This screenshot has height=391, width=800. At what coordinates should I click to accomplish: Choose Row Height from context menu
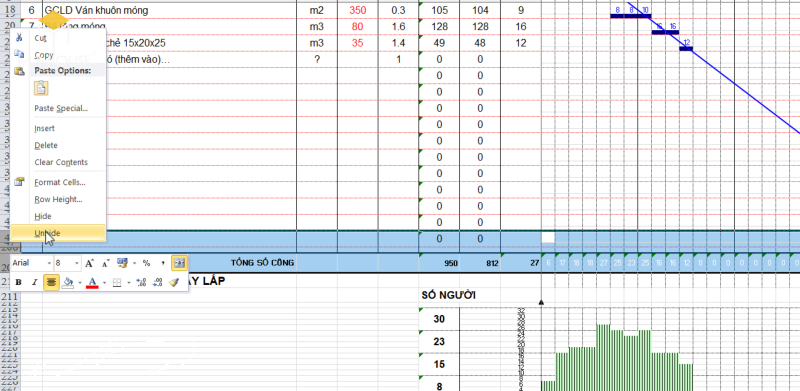(x=58, y=200)
